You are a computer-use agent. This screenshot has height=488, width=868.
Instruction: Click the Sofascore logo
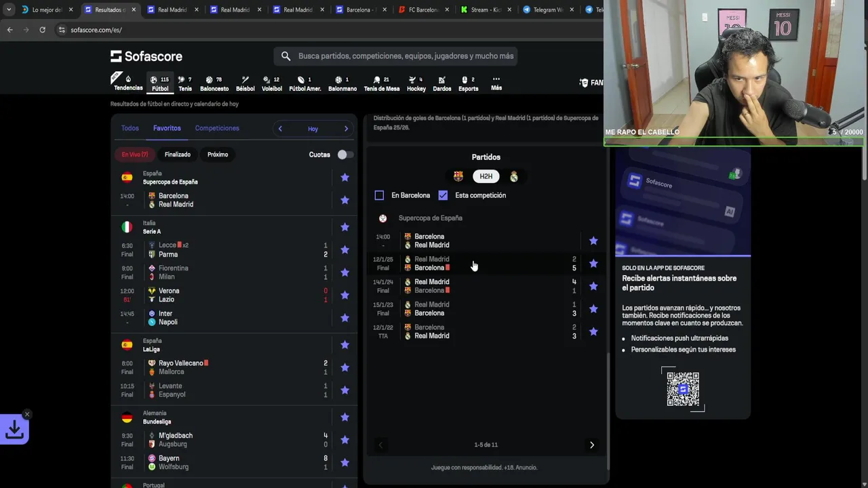point(146,56)
